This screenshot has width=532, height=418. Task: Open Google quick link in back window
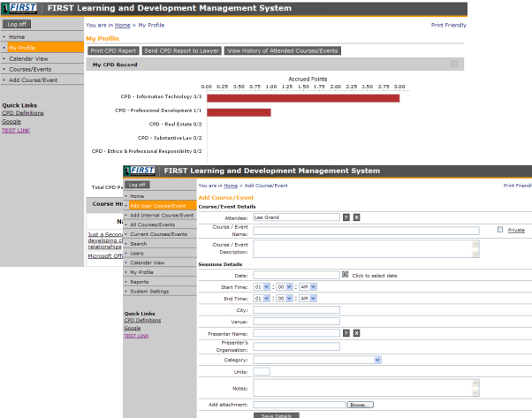click(x=11, y=121)
